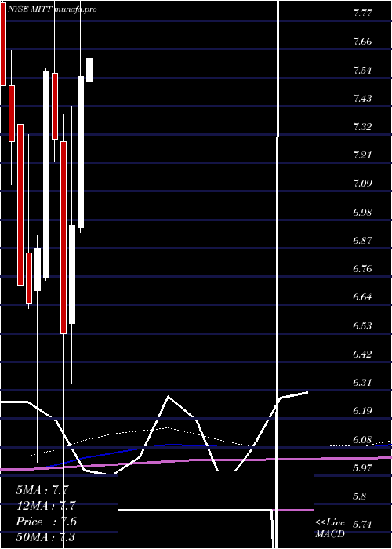Click the NYSE MITT munafa.pro chart title
The height and width of the screenshot is (549, 392).
pyautogui.click(x=52, y=9)
